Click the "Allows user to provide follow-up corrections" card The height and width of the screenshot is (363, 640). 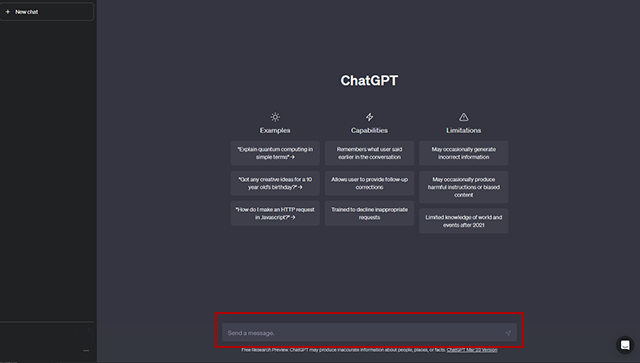(369, 183)
